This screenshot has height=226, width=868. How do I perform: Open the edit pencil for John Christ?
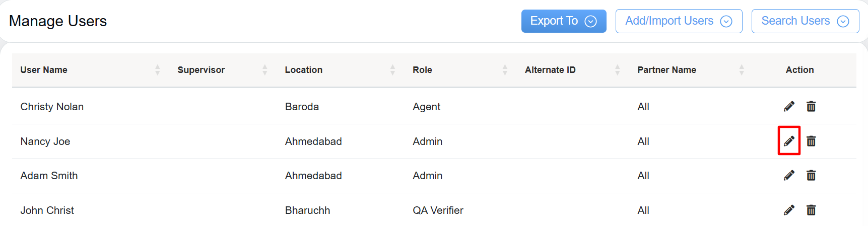789,210
